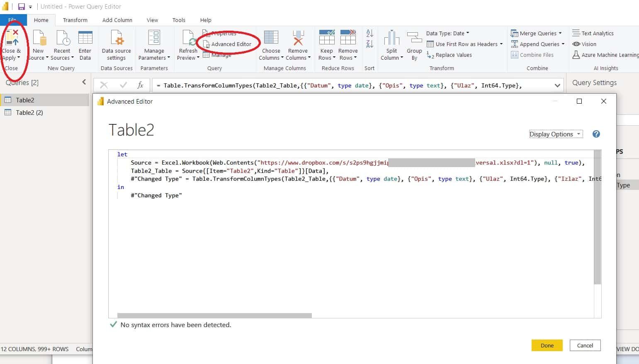Click Azure Machine Learning flask icon
639x364 pixels.
point(576,55)
